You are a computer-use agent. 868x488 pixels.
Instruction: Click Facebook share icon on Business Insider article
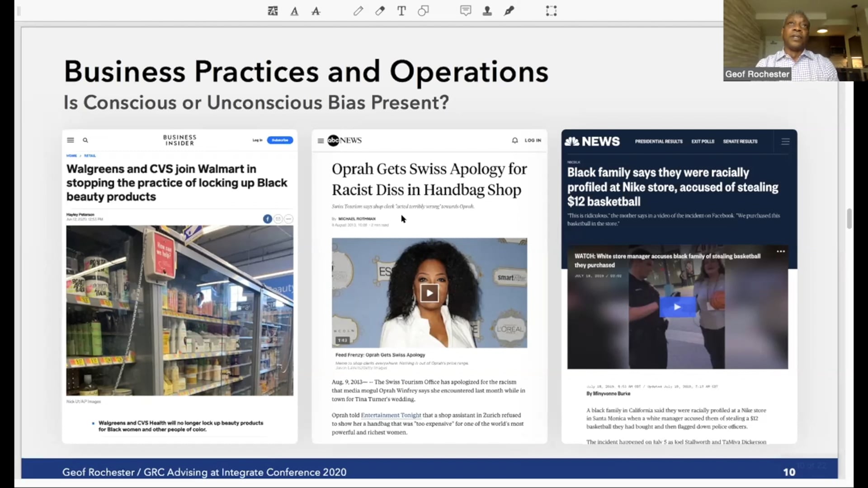coord(268,219)
